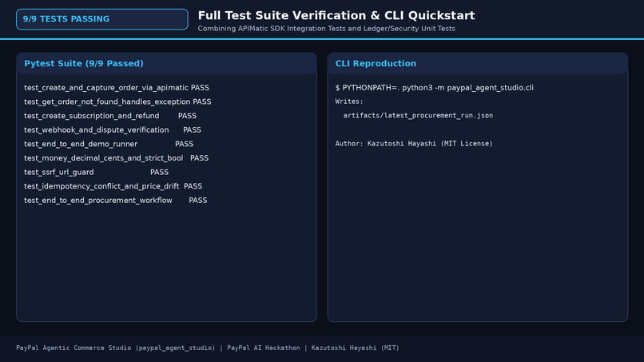Select test_end_to_end_demo_runner test name
Viewport: 644px width, 362px height.
pos(81,144)
